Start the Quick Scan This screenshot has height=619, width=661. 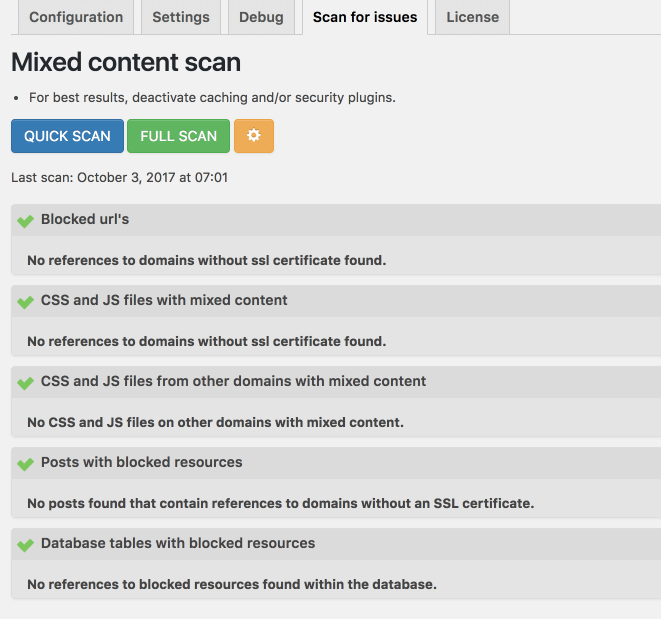[67, 136]
